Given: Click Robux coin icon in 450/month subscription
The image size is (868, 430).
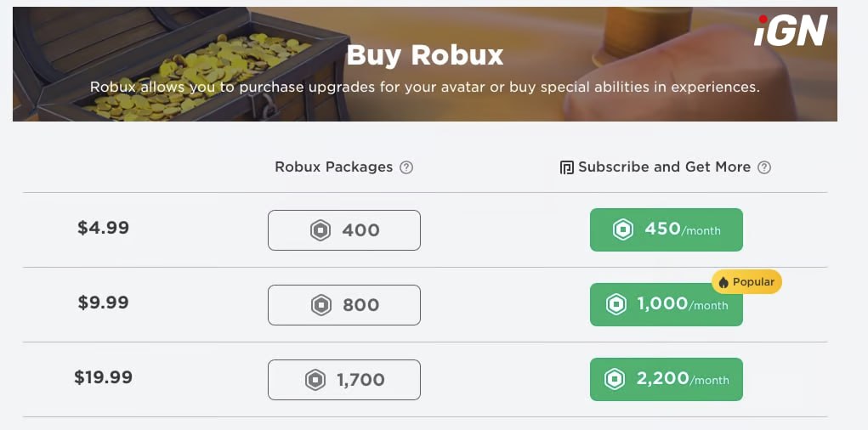Looking at the screenshot, I should pos(623,229).
